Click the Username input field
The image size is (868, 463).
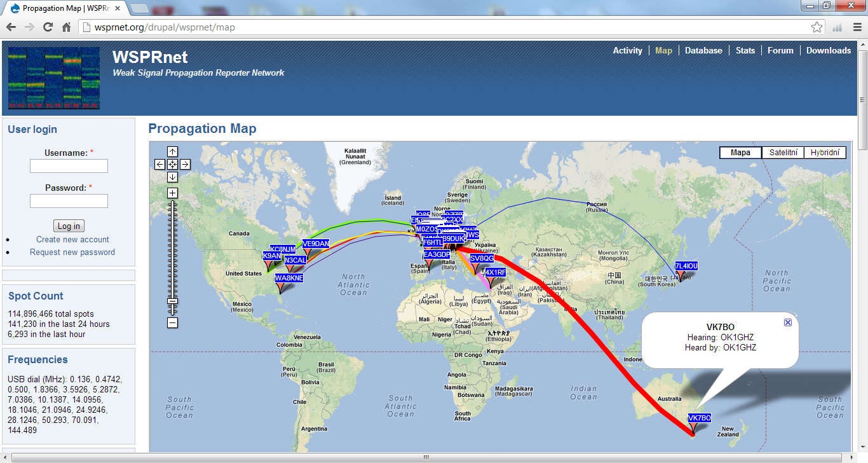[69, 166]
